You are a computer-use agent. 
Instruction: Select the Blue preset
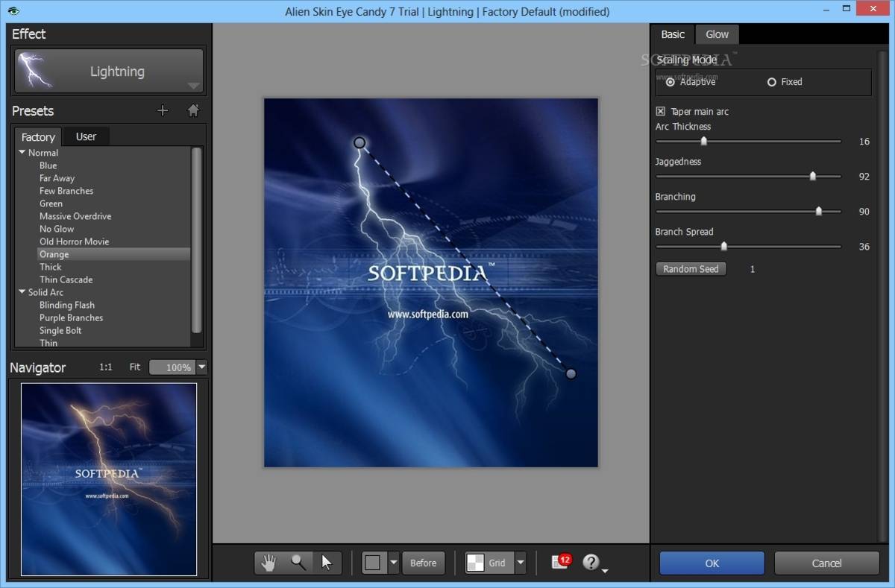48,165
